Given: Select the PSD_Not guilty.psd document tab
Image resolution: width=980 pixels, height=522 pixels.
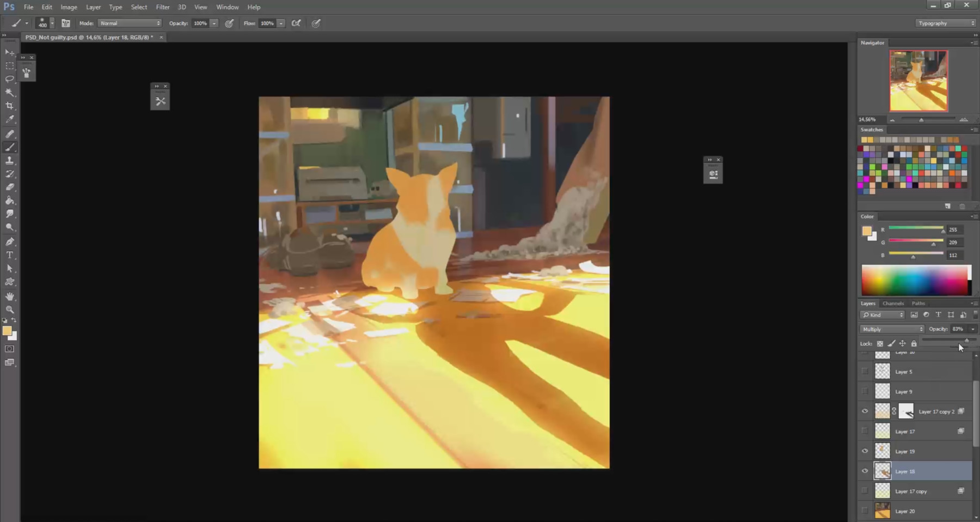Looking at the screenshot, I should [x=90, y=37].
